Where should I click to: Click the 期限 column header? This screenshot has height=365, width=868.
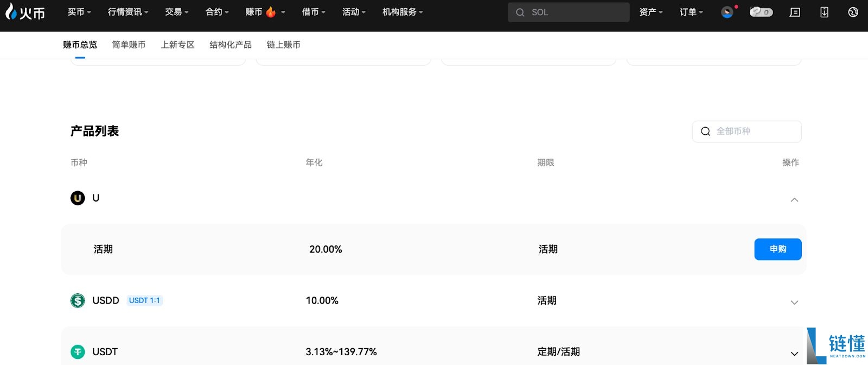click(546, 162)
